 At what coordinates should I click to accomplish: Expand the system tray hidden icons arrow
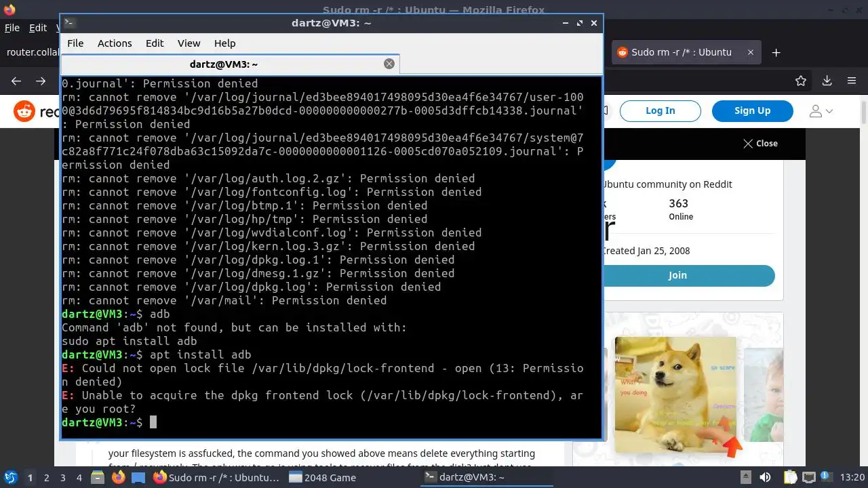745,477
